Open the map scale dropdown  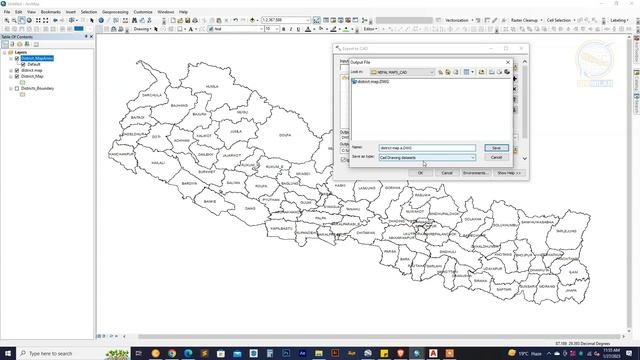[x=308, y=20]
